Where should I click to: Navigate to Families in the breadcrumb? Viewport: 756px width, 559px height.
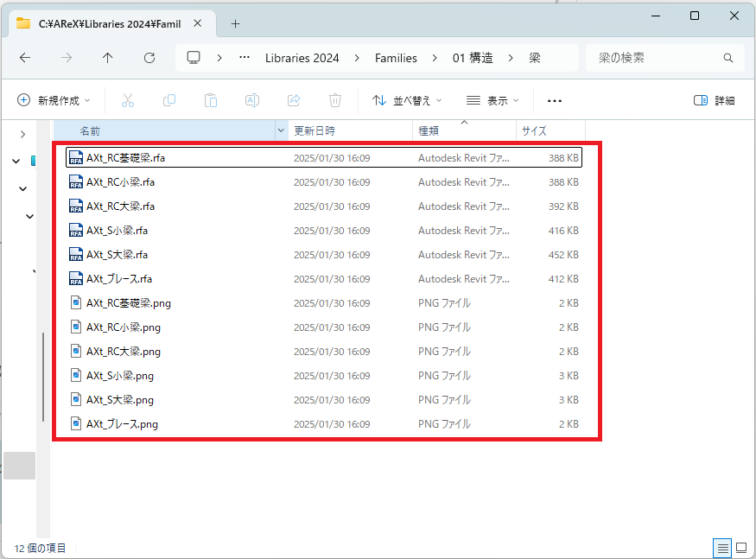[x=396, y=58]
